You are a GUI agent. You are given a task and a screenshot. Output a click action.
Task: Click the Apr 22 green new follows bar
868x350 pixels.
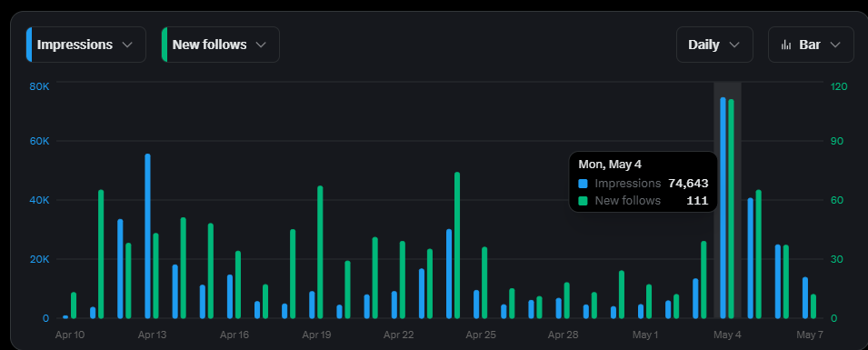tap(403, 280)
